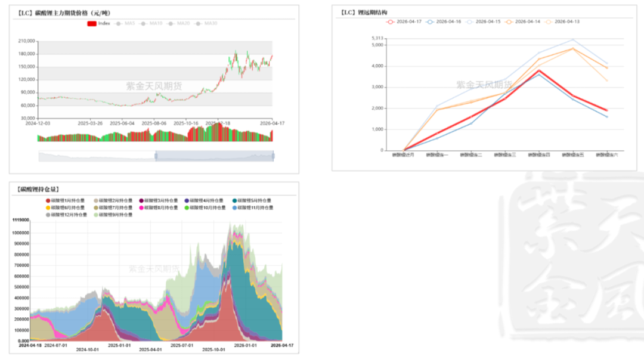Hide the 2026-04-14 term structure line
This screenshot has height=356, width=644.
coord(509,21)
